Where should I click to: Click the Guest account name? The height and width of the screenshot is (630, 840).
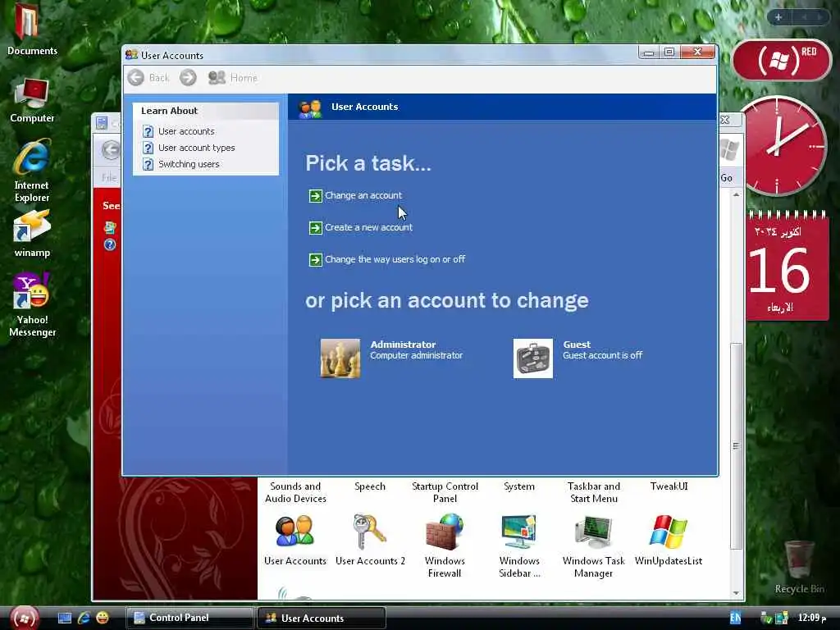coord(577,345)
